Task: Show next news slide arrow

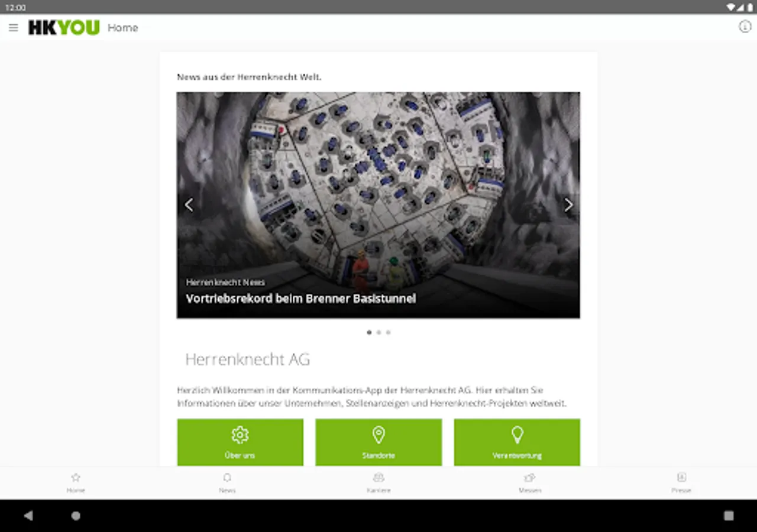Action: click(x=568, y=205)
